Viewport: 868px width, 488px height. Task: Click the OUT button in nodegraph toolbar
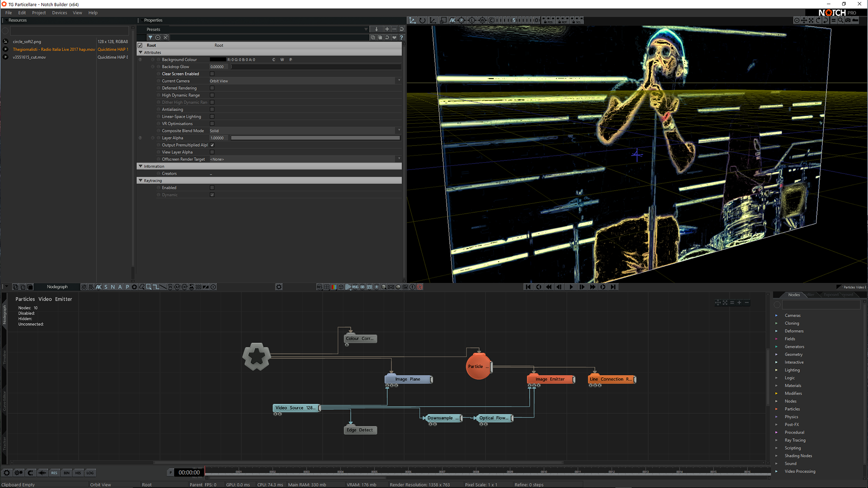177,287
